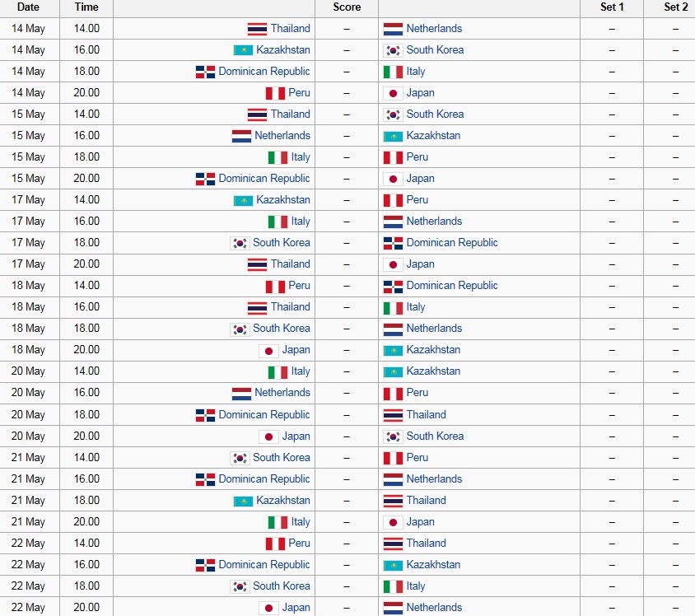Click Netherlands flag in 15 May 16.00 row
Viewport: 695px width, 616px height.
tap(241, 136)
